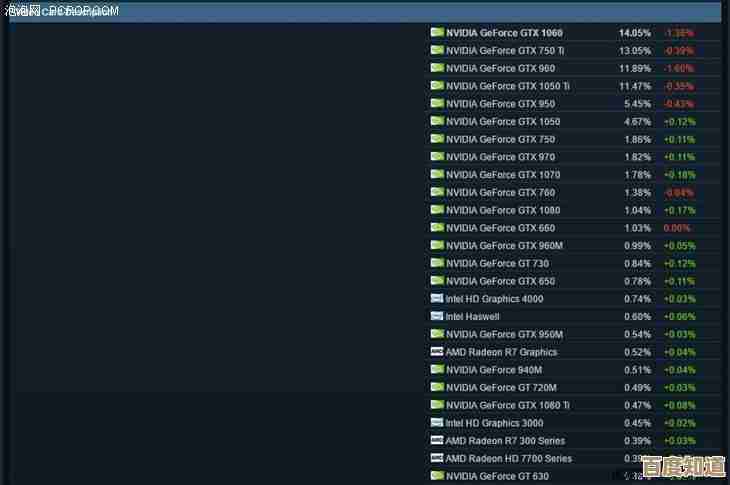Image resolution: width=730 pixels, height=485 pixels.
Task: Click AMD logo next to Radeon R7 Graphics
Action: point(437,352)
